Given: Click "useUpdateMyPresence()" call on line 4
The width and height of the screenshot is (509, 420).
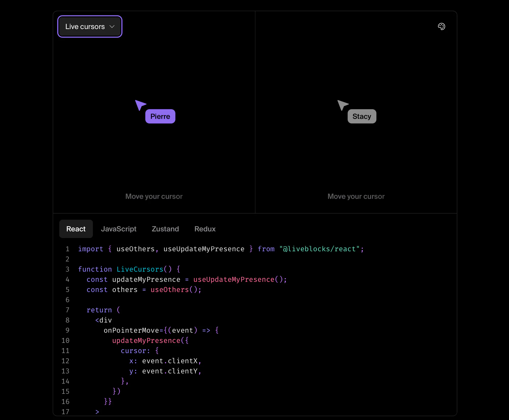Looking at the screenshot, I should coord(238,279).
